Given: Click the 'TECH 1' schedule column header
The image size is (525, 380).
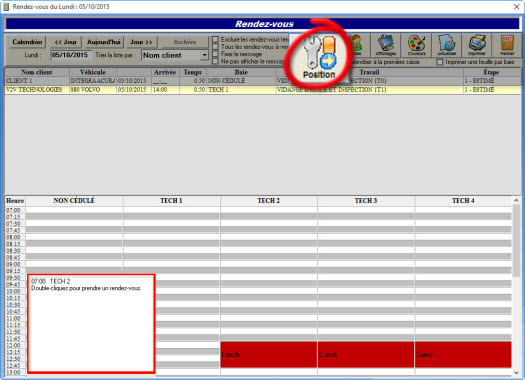Looking at the screenshot, I should click(x=171, y=201).
